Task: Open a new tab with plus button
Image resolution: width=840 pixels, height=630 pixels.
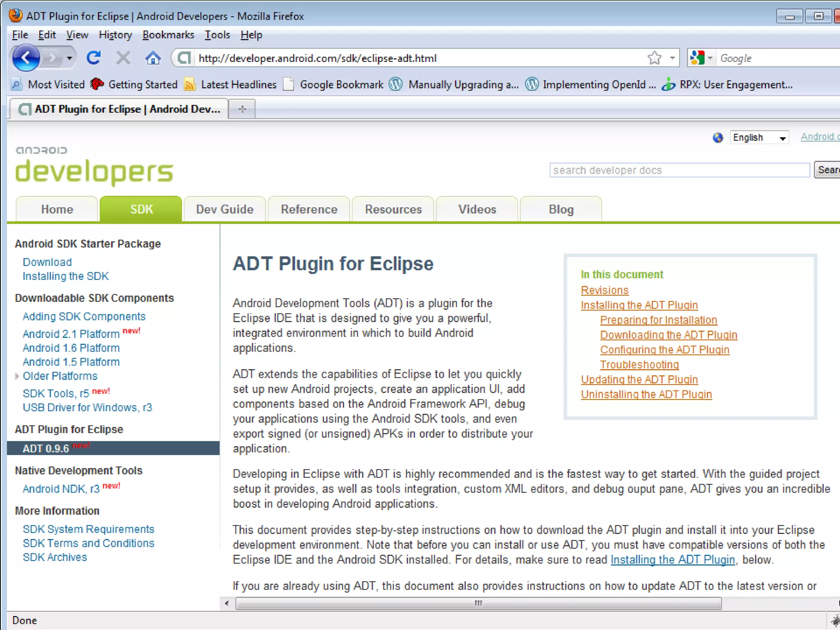Action: click(x=242, y=109)
